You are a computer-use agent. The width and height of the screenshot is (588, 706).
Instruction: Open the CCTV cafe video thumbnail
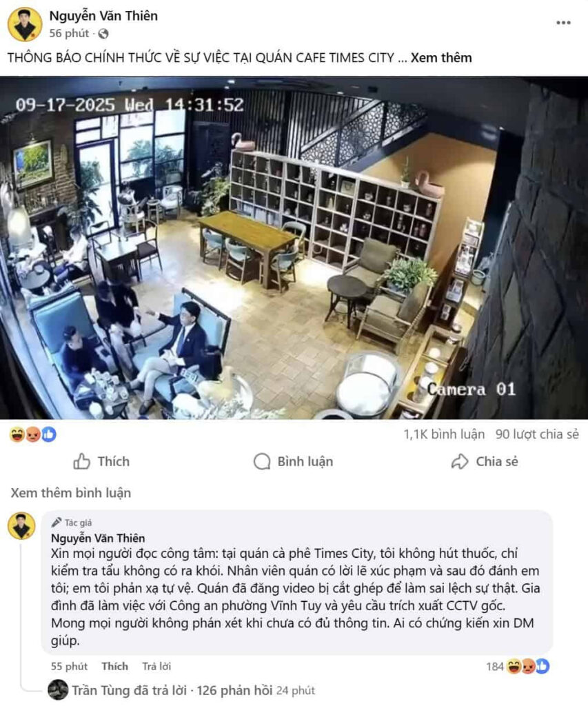(x=294, y=248)
